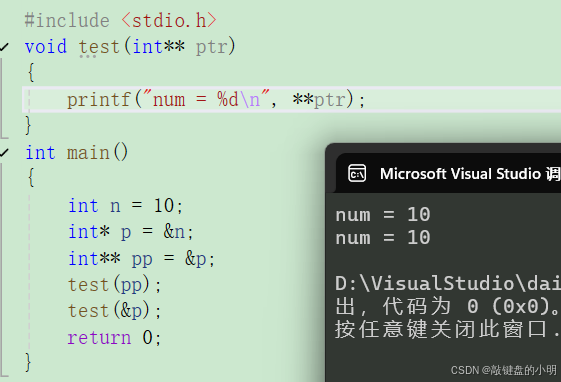This screenshot has height=382, width=561.
Task: Click the return 0 statement
Action: tap(115, 337)
